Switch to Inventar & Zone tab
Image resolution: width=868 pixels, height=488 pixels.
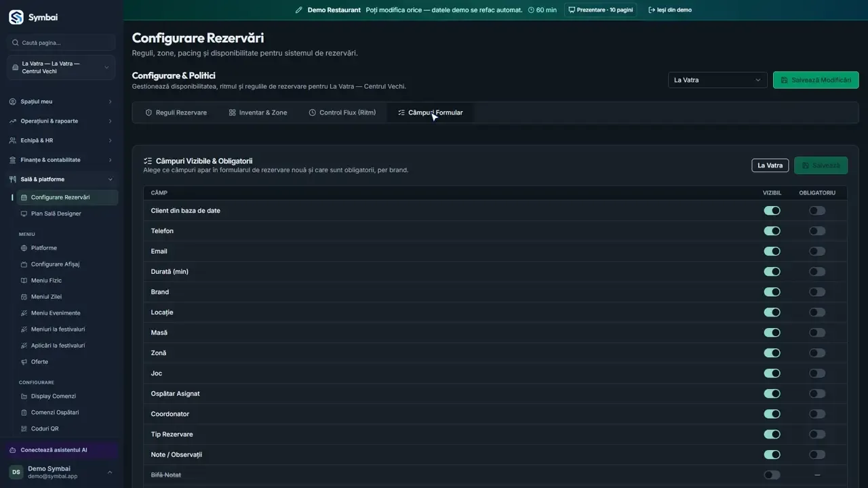point(258,113)
